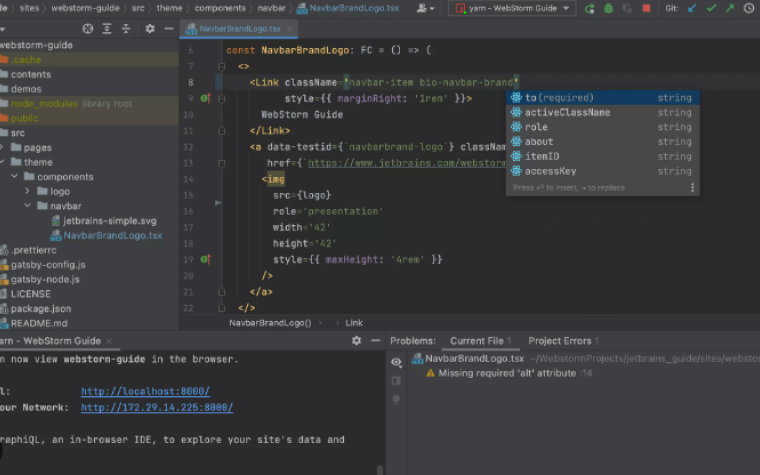Switch to the Current File problems tab
Screen dimensions: 760x475
tap(480, 341)
